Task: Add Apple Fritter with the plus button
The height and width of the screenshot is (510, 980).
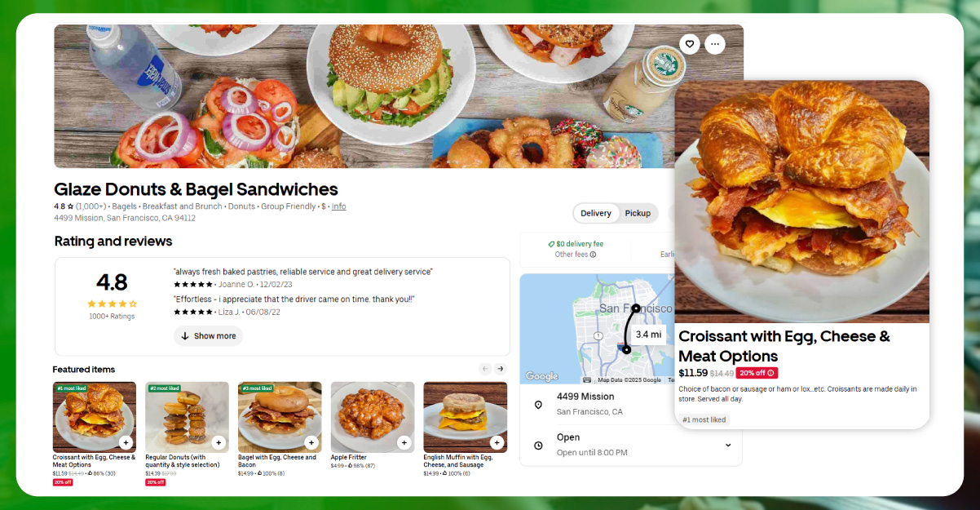Action: click(x=404, y=442)
